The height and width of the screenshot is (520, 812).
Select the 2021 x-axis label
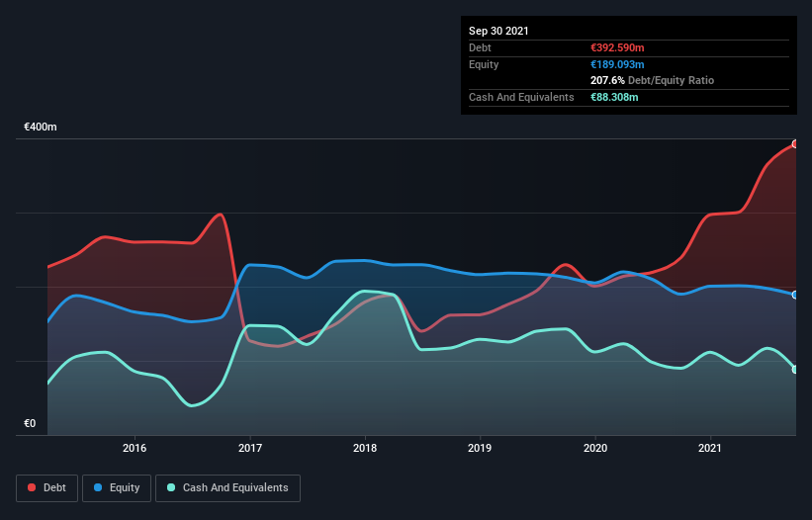710,448
